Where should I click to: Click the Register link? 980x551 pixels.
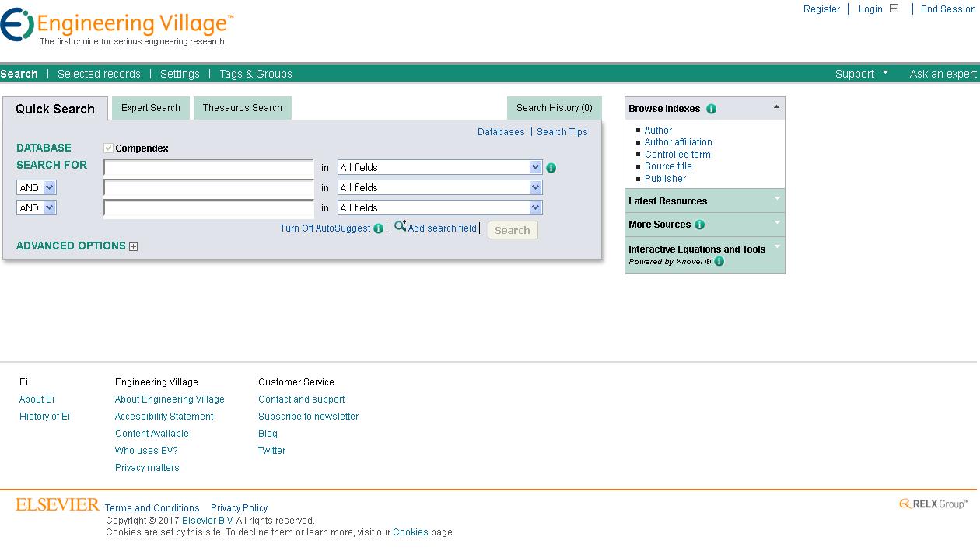click(821, 9)
